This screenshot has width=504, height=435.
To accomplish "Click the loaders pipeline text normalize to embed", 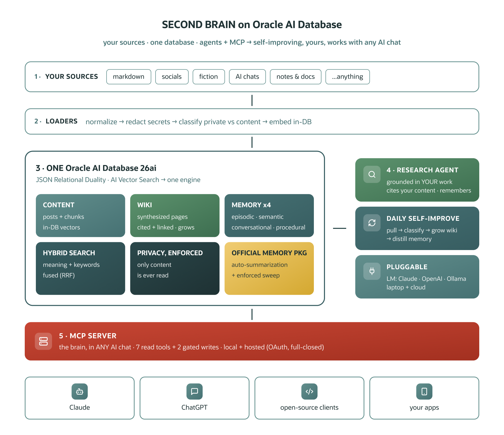I will 198,122.
